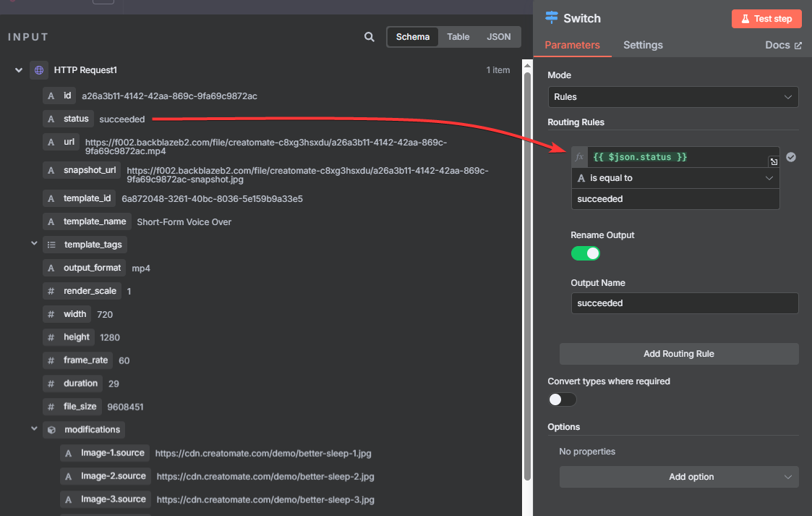Screen dimensions: 812x516
Task: Click the Output Name input field
Action: pos(684,303)
